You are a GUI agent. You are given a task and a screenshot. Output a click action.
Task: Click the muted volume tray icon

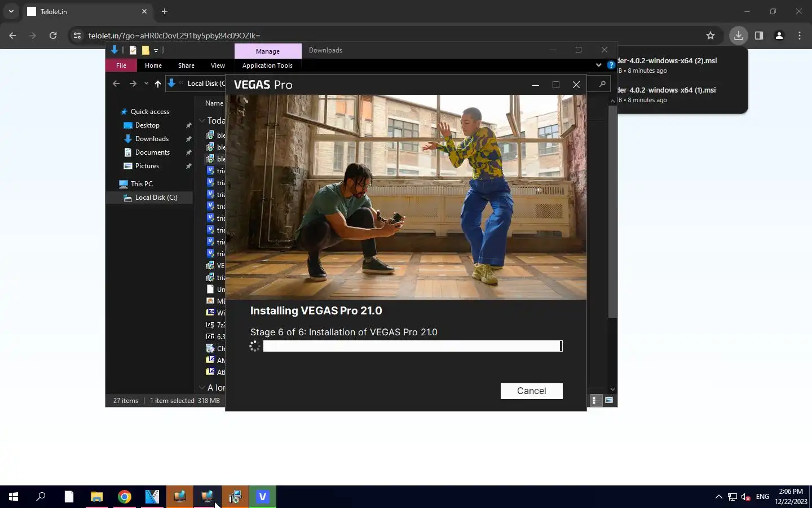pos(745,497)
